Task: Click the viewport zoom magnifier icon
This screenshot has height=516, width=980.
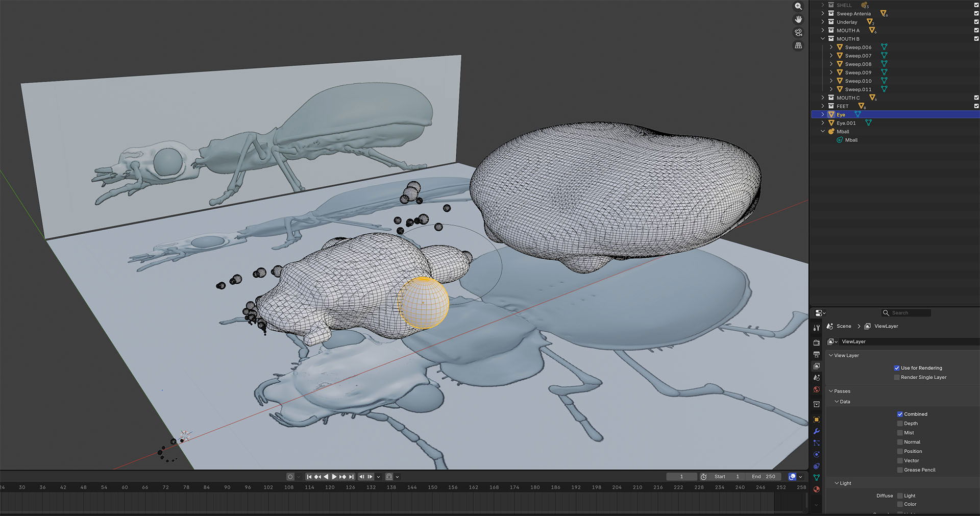Action: [798, 7]
